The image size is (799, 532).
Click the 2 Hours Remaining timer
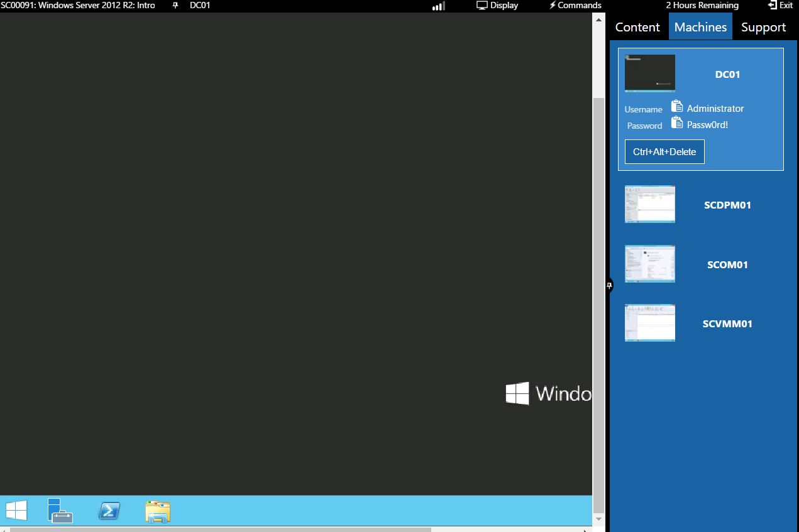click(702, 6)
